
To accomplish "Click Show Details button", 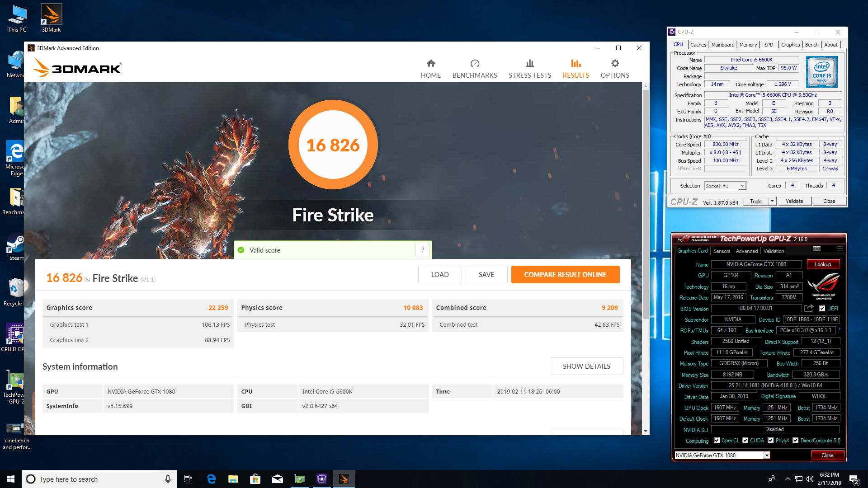I will (586, 366).
